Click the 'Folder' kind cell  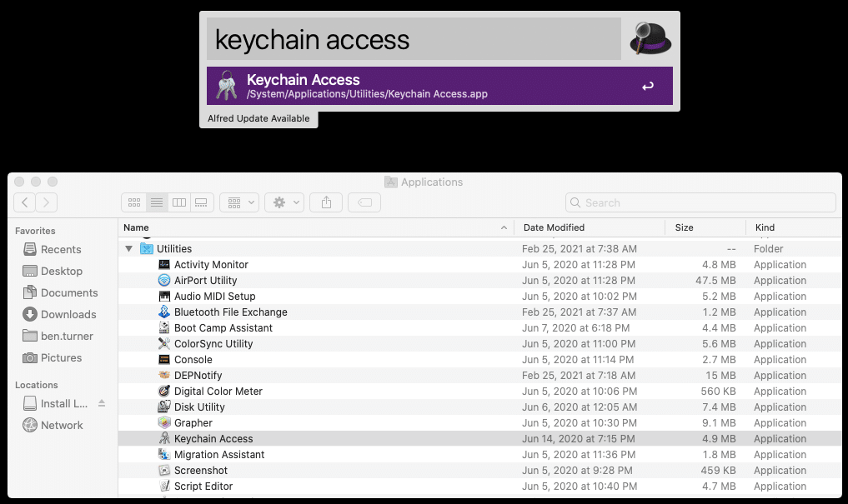pyautogui.click(x=769, y=248)
